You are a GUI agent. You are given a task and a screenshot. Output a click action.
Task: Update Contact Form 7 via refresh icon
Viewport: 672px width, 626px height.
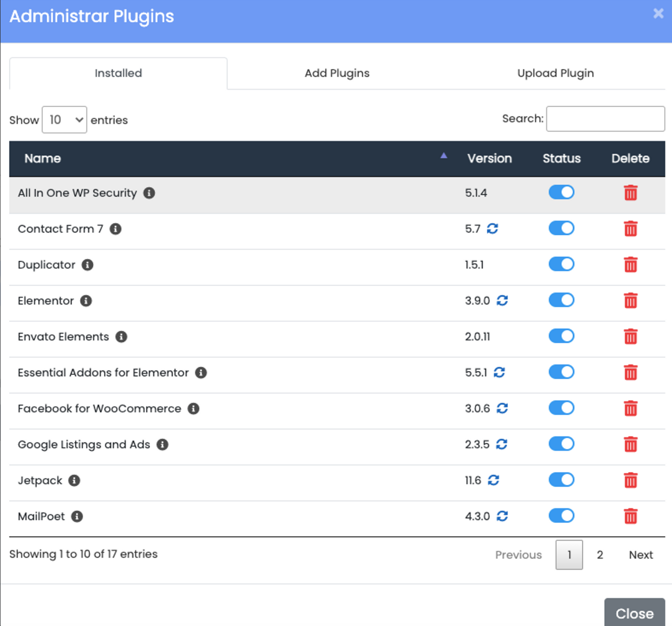click(493, 229)
